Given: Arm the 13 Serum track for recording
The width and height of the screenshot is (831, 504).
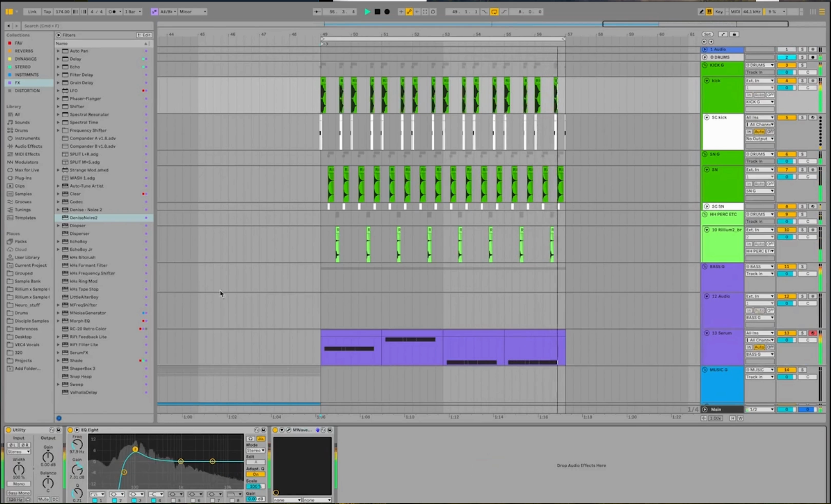Looking at the screenshot, I should click(x=813, y=333).
